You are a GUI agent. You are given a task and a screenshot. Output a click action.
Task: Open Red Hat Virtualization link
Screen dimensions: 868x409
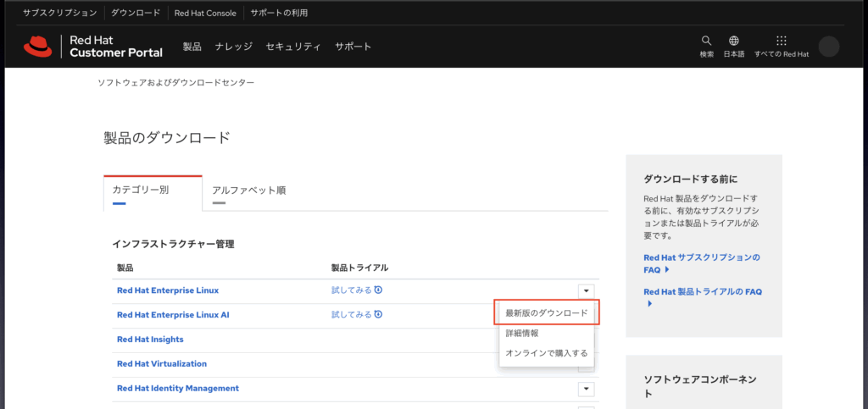[161, 364]
